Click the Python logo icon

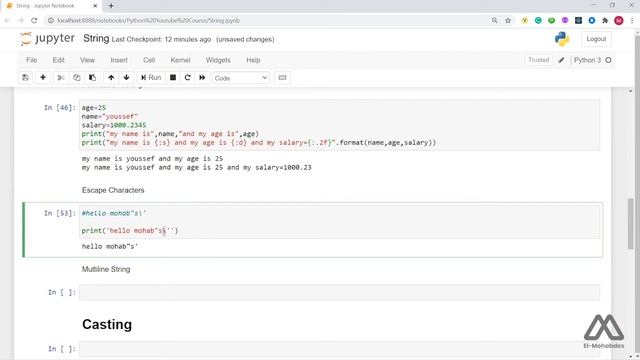(562, 39)
